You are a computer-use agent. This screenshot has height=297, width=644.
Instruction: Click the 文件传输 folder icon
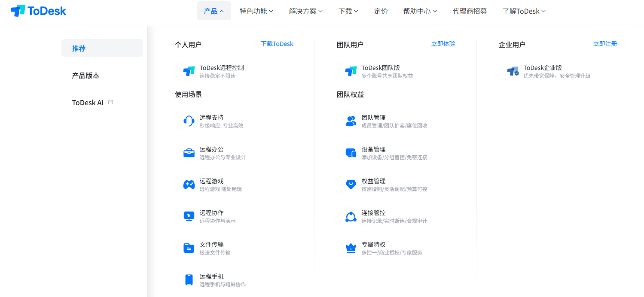click(189, 248)
